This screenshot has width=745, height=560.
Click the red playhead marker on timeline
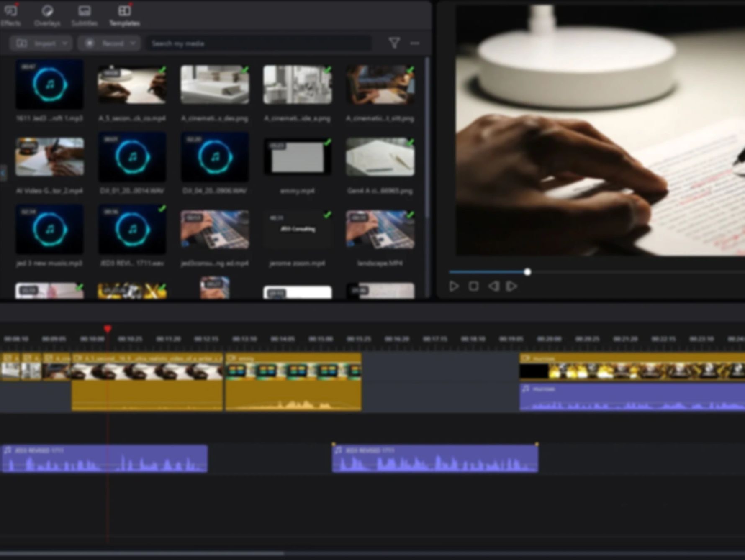(108, 329)
